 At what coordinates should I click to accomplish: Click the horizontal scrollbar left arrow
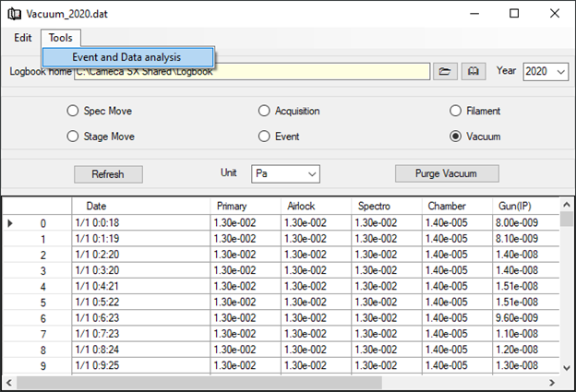[9, 383]
